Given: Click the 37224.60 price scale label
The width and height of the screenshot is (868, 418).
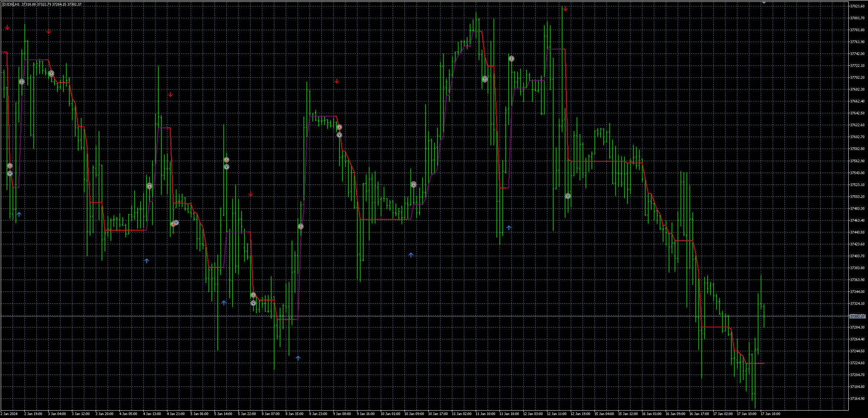Looking at the screenshot, I should 858,363.
